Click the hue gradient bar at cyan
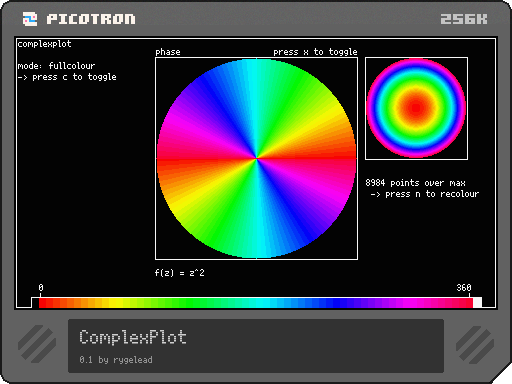The height and width of the screenshot is (384, 512). [x=263, y=303]
